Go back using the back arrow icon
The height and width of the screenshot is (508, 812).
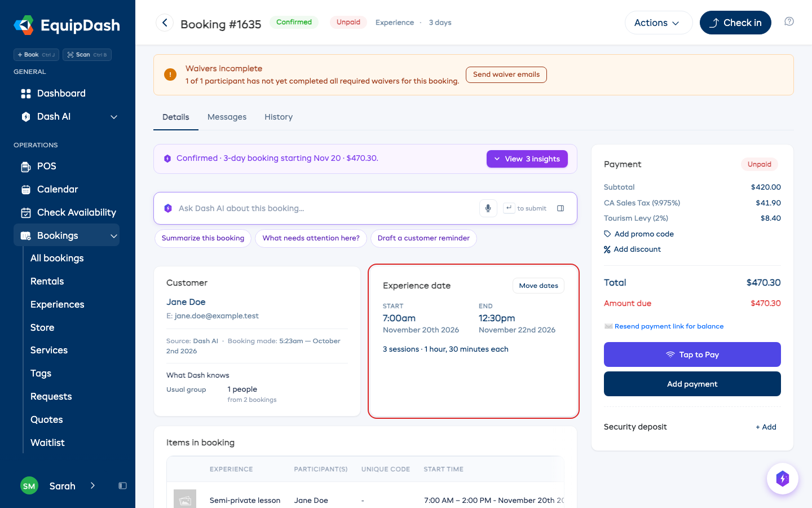click(x=165, y=23)
